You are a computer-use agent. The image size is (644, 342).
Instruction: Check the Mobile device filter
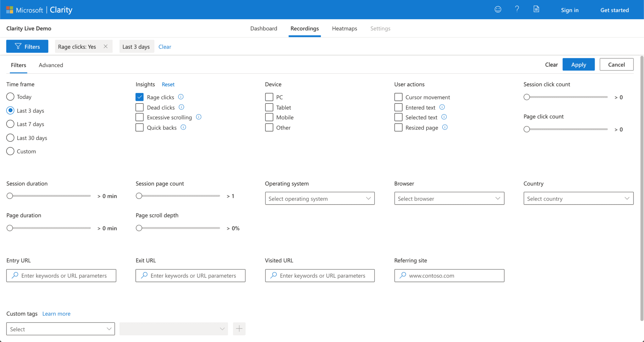point(269,117)
